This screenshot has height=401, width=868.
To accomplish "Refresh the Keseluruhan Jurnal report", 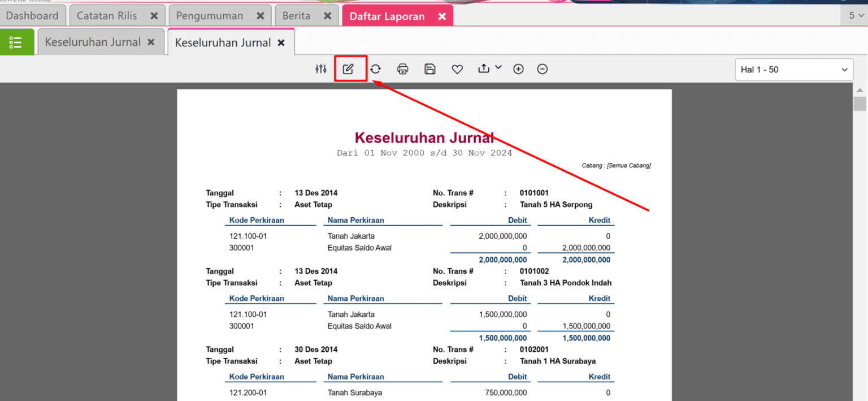I will (x=375, y=68).
